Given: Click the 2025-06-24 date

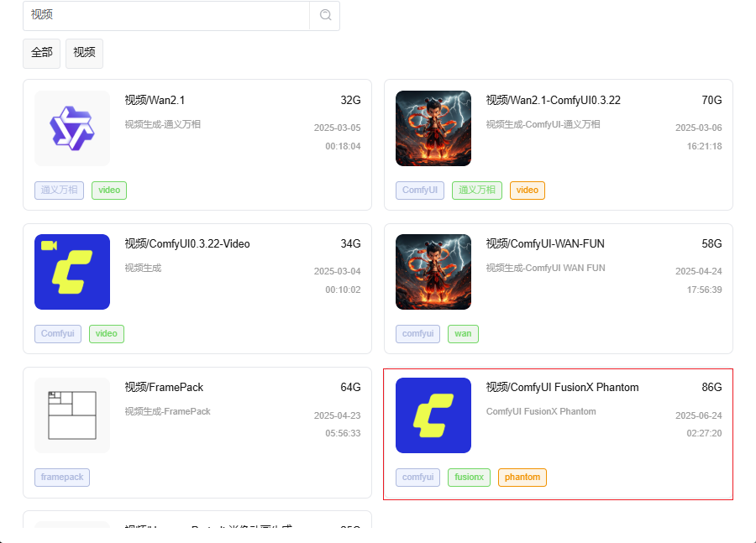Looking at the screenshot, I should tap(699, 415).
